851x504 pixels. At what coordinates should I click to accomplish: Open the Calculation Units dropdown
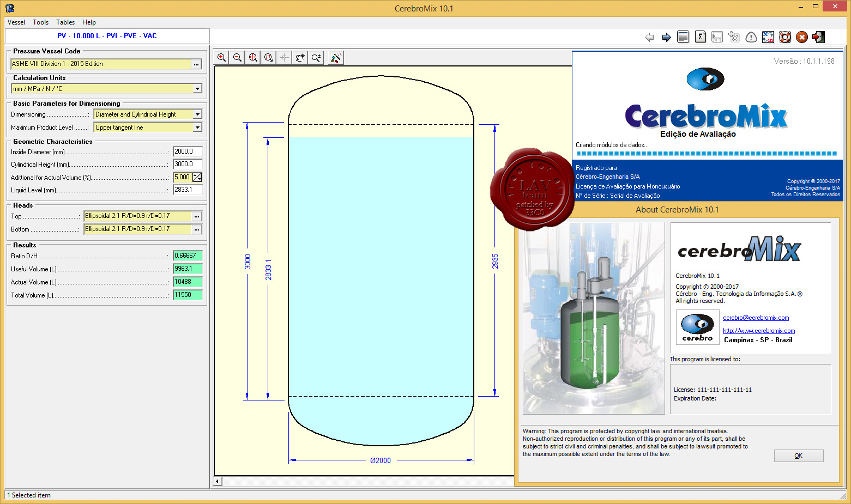pos(197,89)
